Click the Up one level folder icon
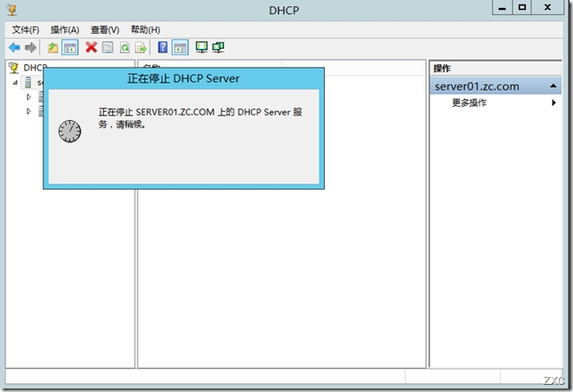This screenshot has width=573, height=392. [53, 47]
